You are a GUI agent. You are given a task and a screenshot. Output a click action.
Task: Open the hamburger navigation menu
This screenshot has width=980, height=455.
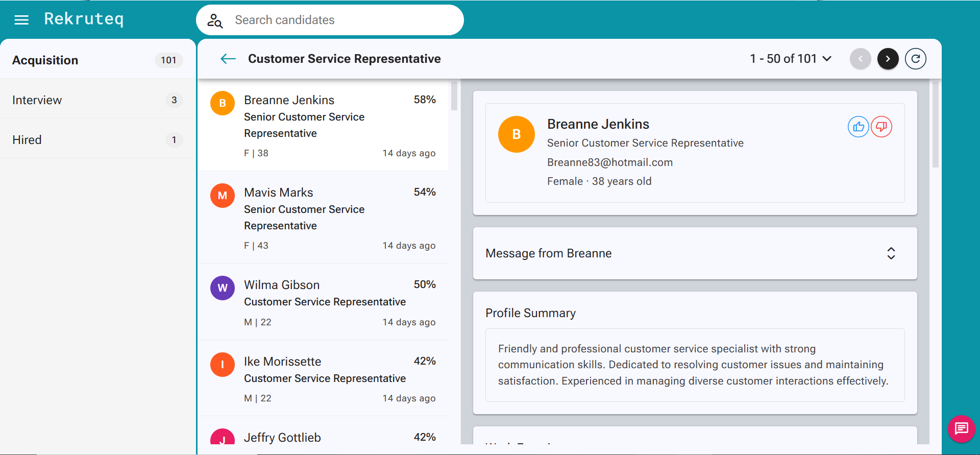(x=21, y=20)
